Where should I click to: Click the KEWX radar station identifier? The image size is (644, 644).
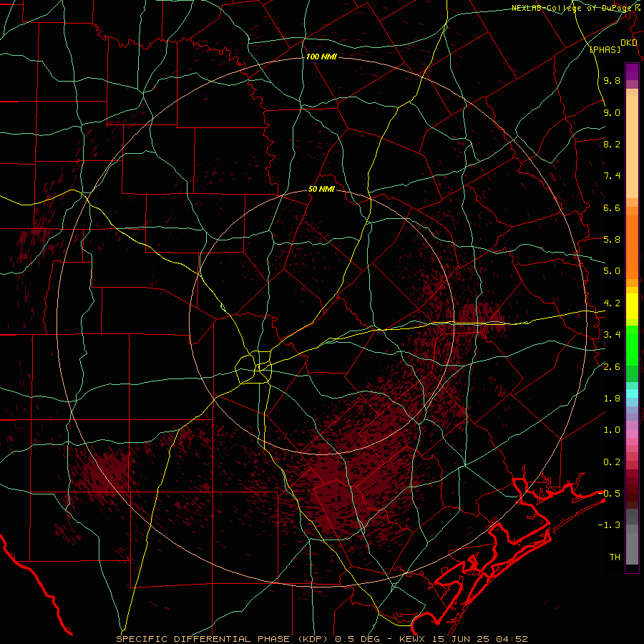[413, 639]
